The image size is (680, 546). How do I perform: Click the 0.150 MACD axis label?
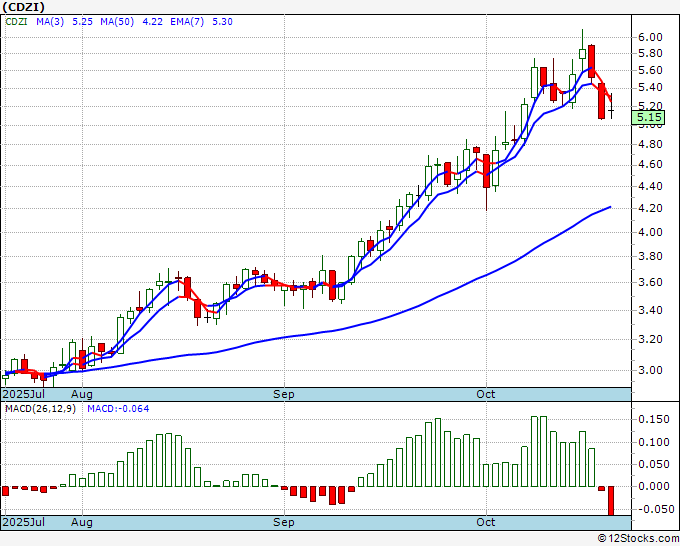point(654,420)
